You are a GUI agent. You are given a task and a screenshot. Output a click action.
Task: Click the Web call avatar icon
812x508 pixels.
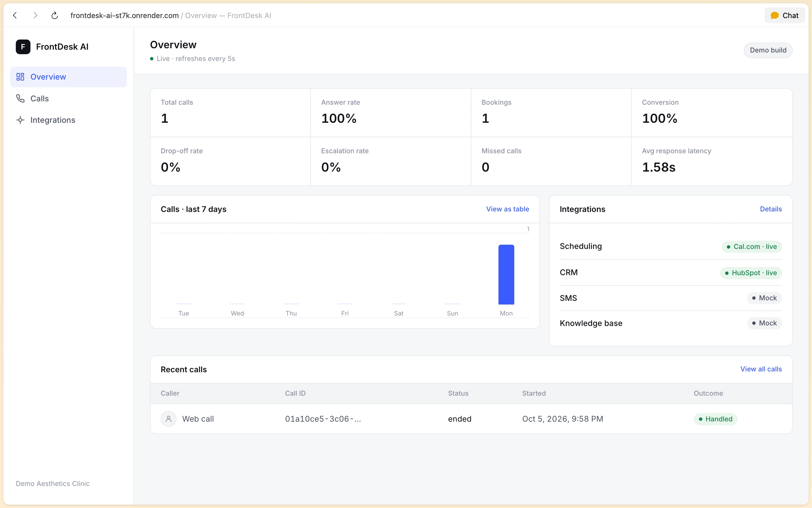(168, 419)
